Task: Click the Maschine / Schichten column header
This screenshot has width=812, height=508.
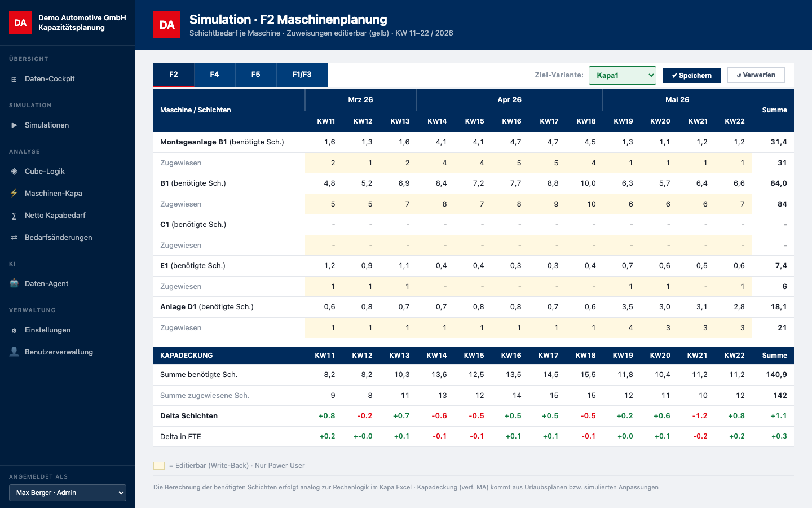Action: click(x=196, y=110)
